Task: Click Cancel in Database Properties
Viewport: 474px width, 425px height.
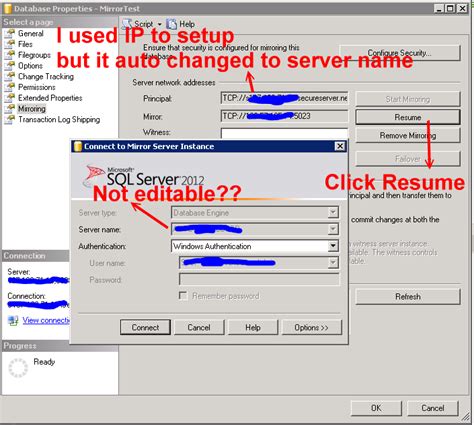Action: pos(432,408)
